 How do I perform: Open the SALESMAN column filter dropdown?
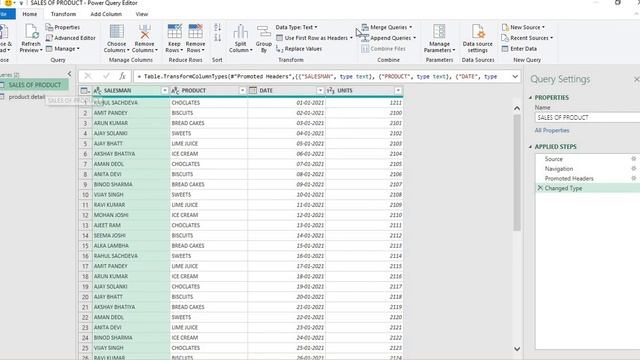click(165, 91)
